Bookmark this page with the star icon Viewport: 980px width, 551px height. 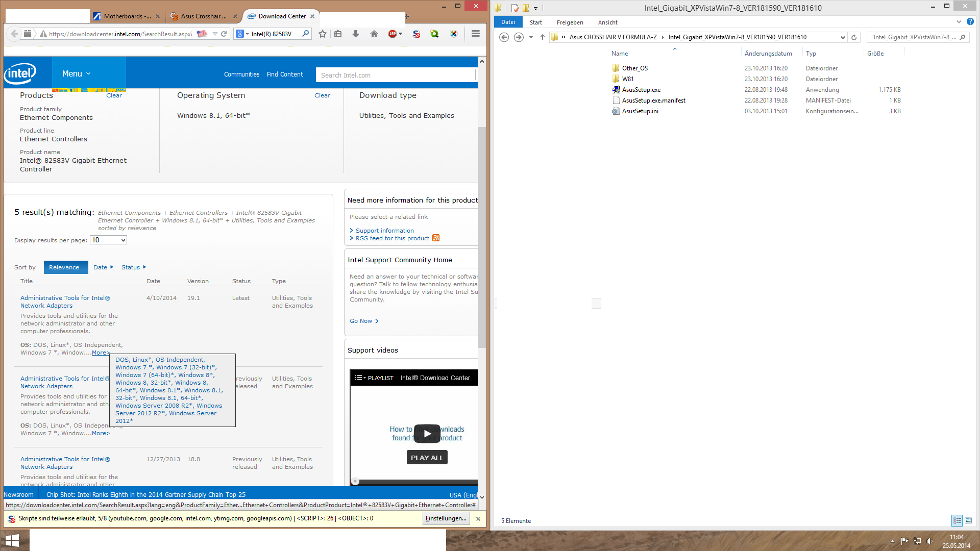pyautogui.click(x=323, y=34)
